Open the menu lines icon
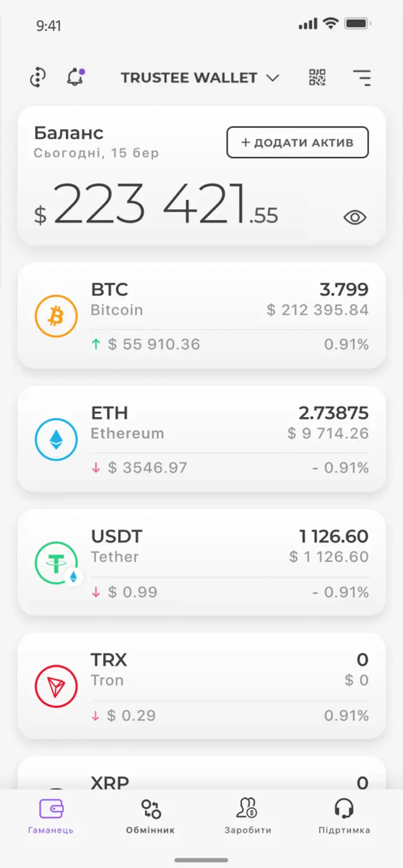Screen dimensions: 403x868 point(362,78)
